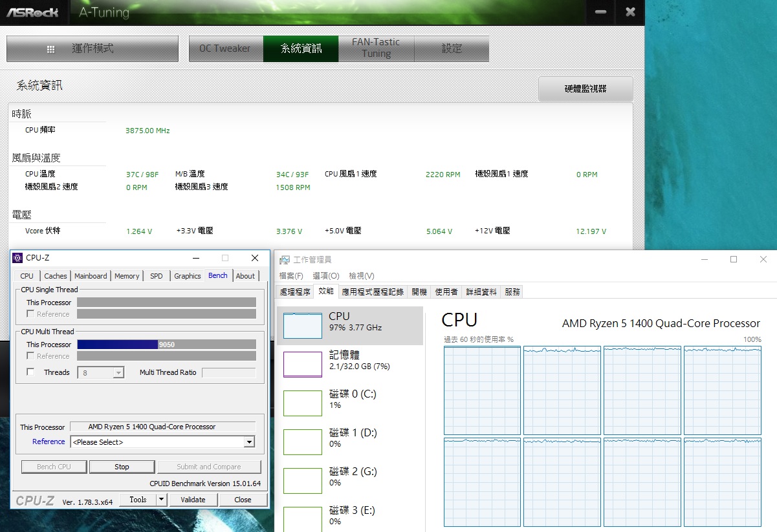The height and width of the screenshot is (532, 777).
Task: Click the CPU 頻率 value 3875.00 MHz
Action: (x=148, y=131)
